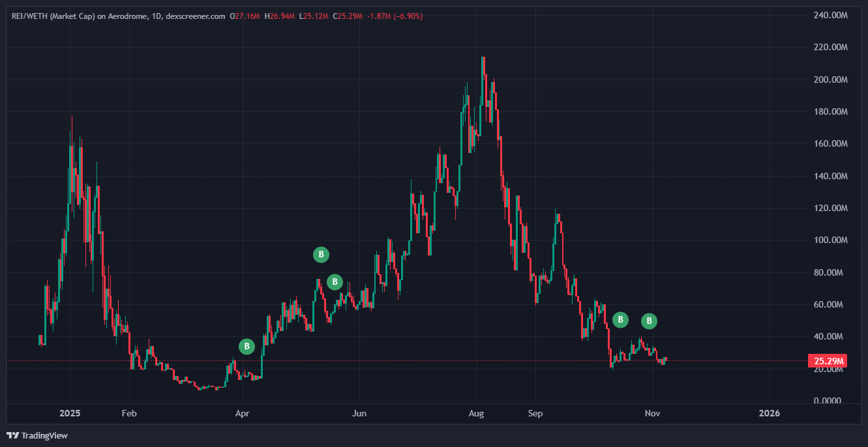Select the Jun label on time axis
The height and width of the screenshot is (447, 868).
359,413
